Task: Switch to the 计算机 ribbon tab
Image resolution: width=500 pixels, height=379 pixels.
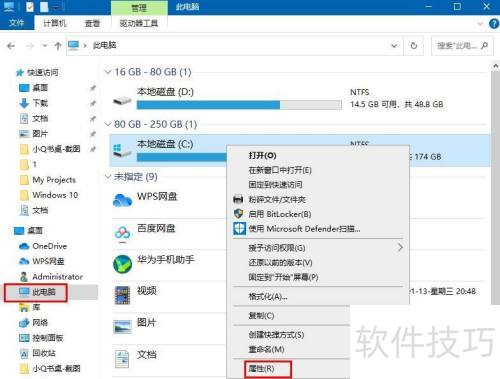Action: click(x=55, y=23)
